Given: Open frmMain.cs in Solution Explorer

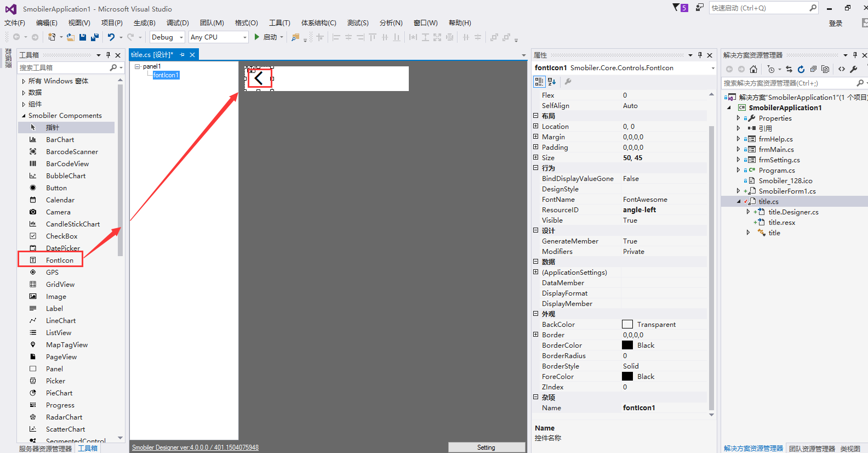Looking at the screenshot, I should pyautogui.click(x=776, y=149).
